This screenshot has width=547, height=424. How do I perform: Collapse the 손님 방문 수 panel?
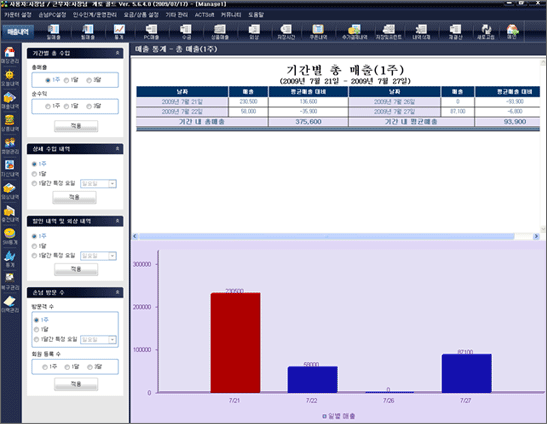pyautogui.click(x=117, y=292)
